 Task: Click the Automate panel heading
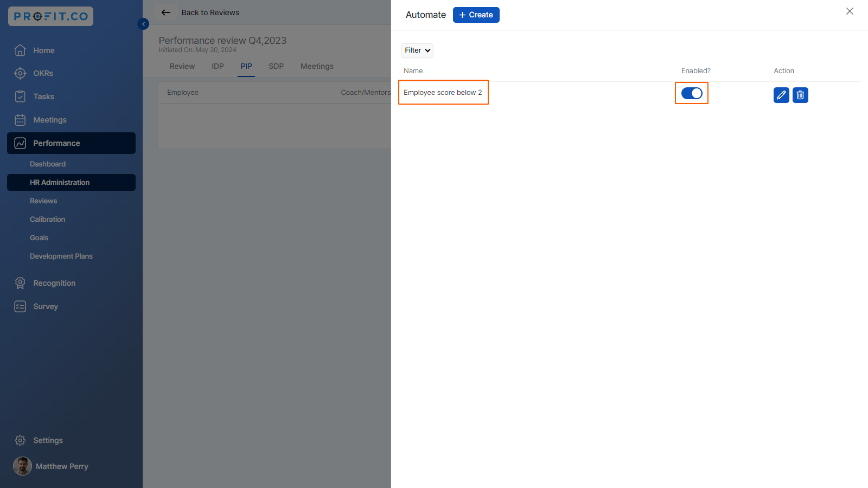point(426,15)
